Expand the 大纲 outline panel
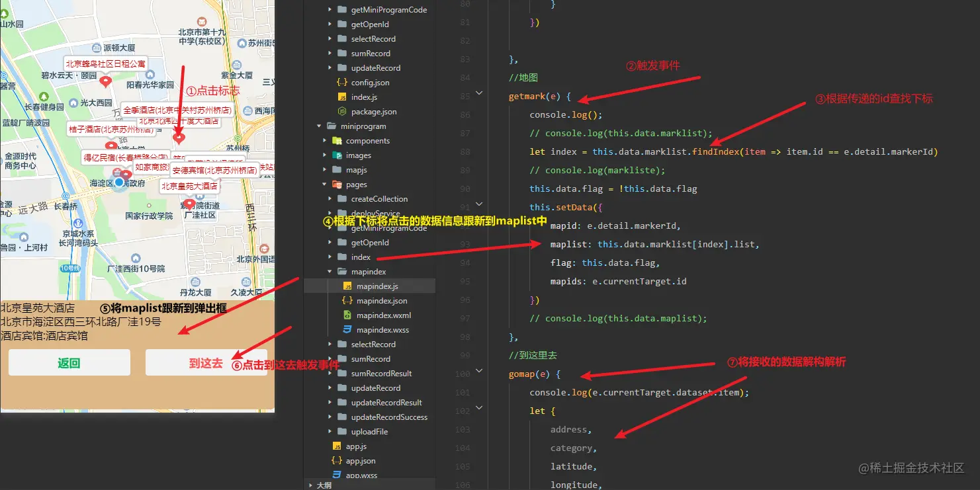The height and width of the screenshot is (490, 980). coord(311,485)
